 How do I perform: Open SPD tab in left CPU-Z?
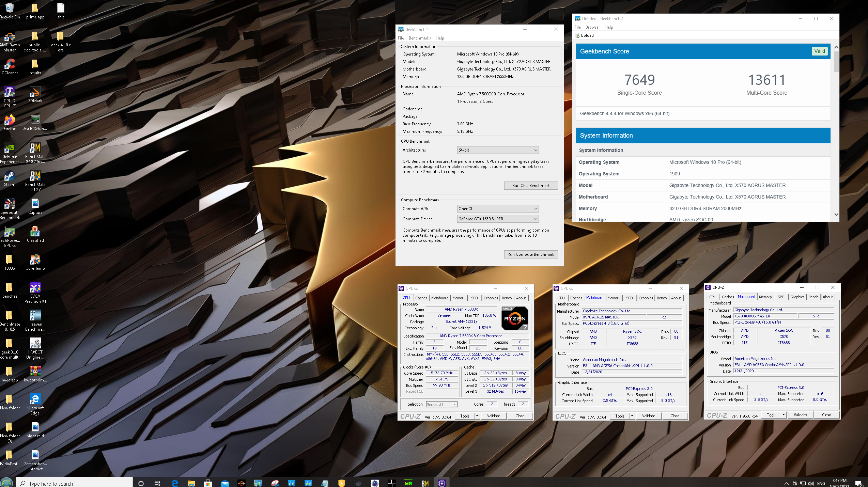point(474,298)
